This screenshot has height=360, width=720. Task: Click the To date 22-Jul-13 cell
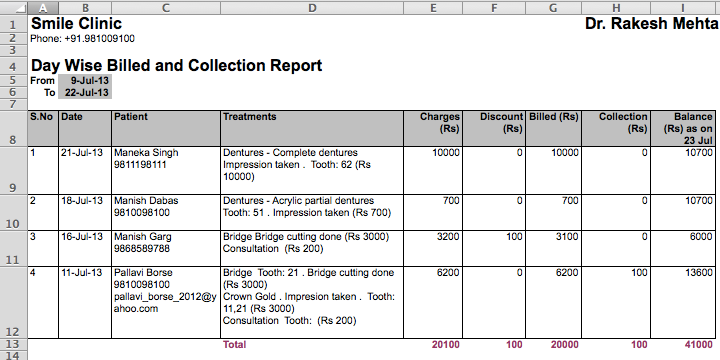click(85, 92)
